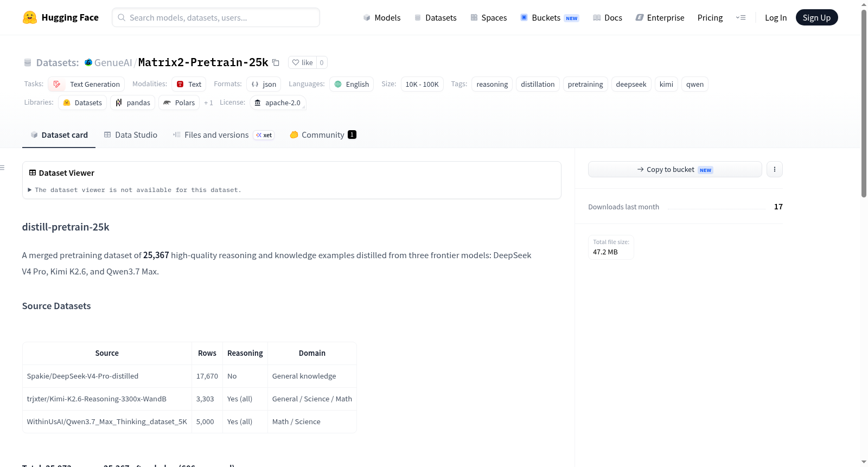Viewport: 868px width, 467px height.
Task: Click the Dataset Viewer table icon
Action: (33, 172)
